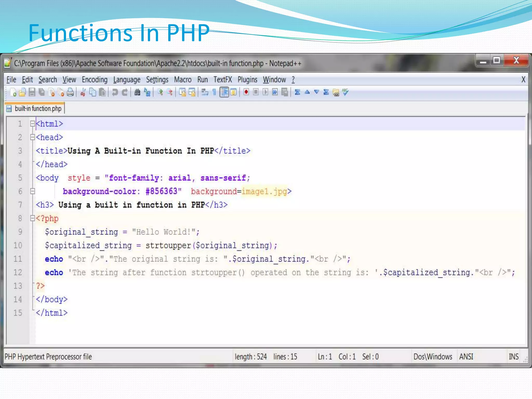This screenshot has width=532, height=399.
Task: Open the Settings menu
Action: click(157, 79)
